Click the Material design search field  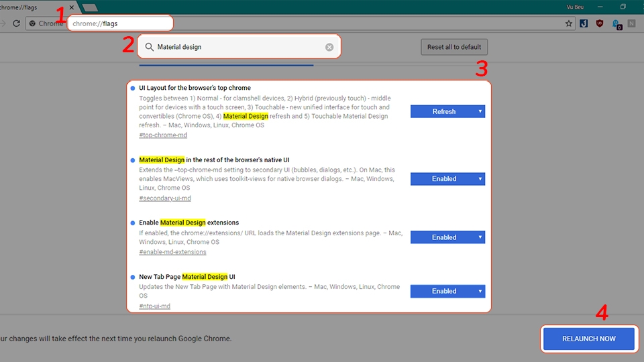[239, 47]
